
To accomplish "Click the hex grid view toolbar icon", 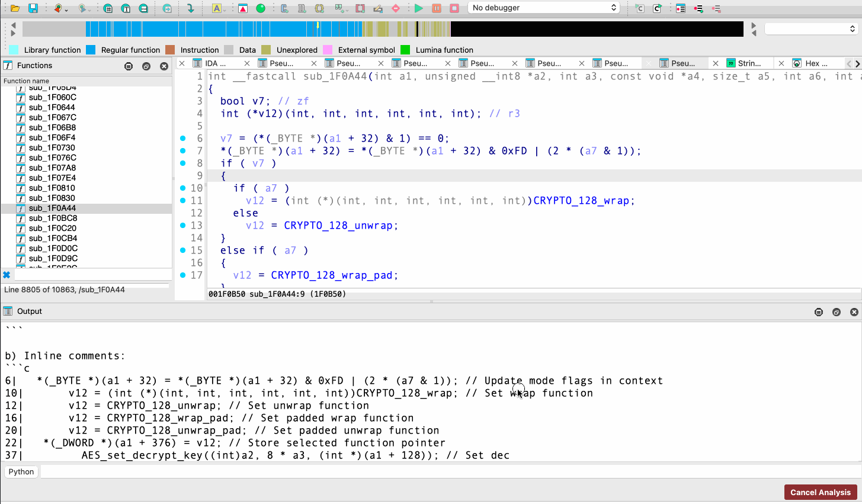I will (x=108, y=8).
